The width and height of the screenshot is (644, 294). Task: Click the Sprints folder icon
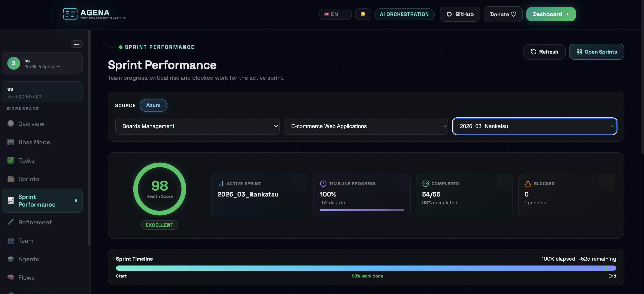point(11,179)
